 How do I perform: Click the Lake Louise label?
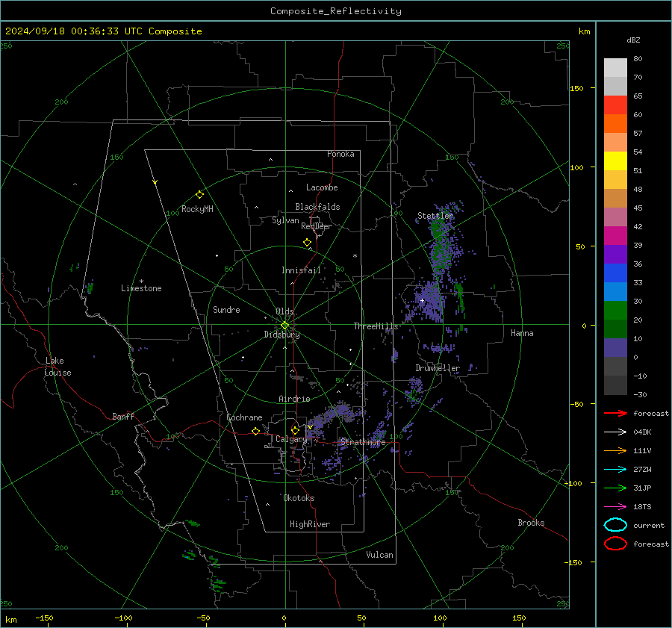click(x=57, y=367)
